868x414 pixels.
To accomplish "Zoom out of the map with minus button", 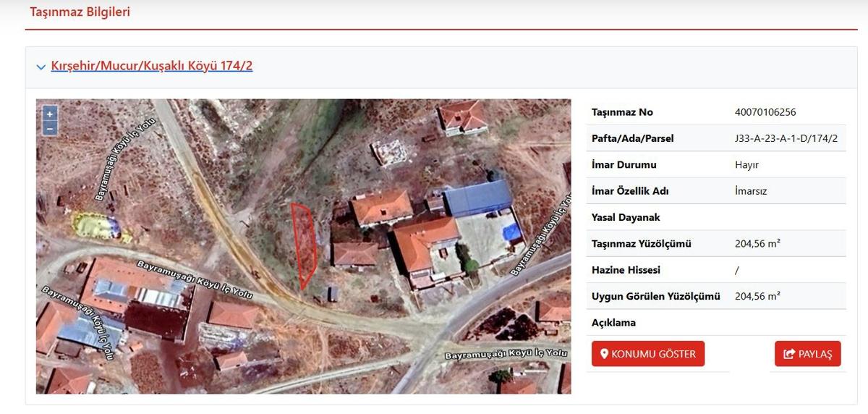I will (49, 129).
